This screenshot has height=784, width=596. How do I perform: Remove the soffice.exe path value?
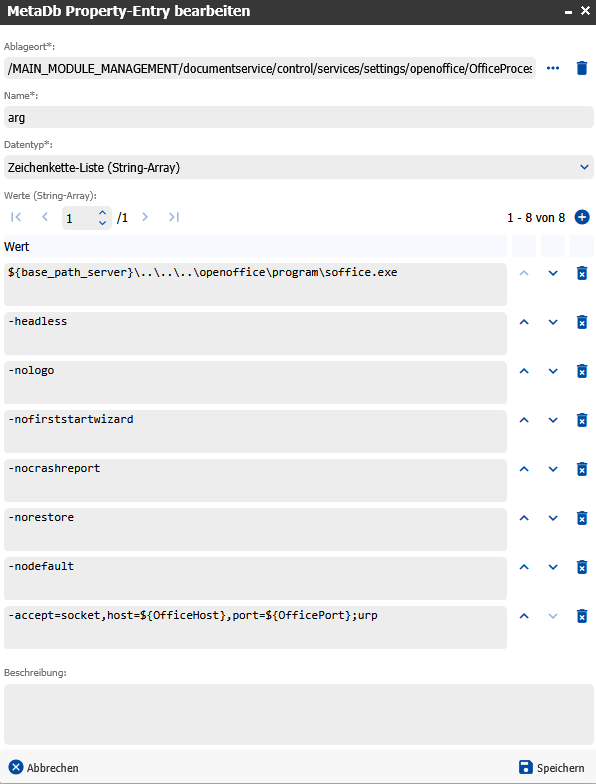pyautogui.click(x=582, y=273)
